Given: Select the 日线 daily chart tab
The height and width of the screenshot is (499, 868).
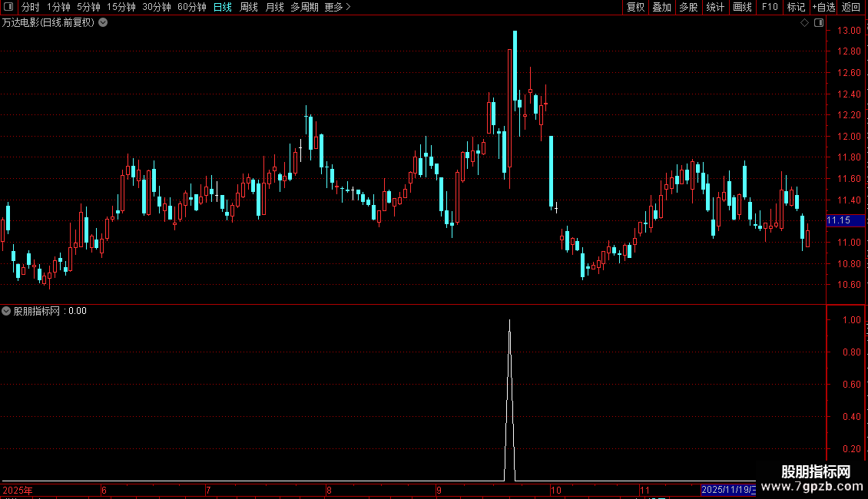Looking at the screenshot, I should click(x=223, y=7).
